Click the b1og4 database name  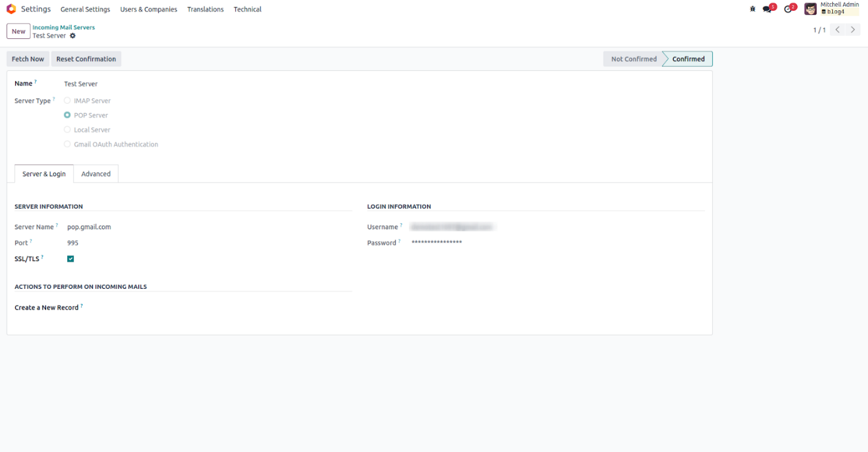coord(835,12)
